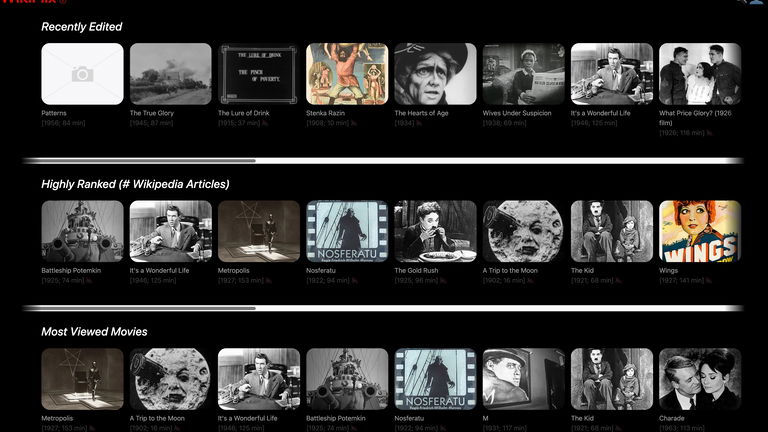Screen dimensions: 768x432
Task: Open the Wings movie poster
Action: click(699, 231)
